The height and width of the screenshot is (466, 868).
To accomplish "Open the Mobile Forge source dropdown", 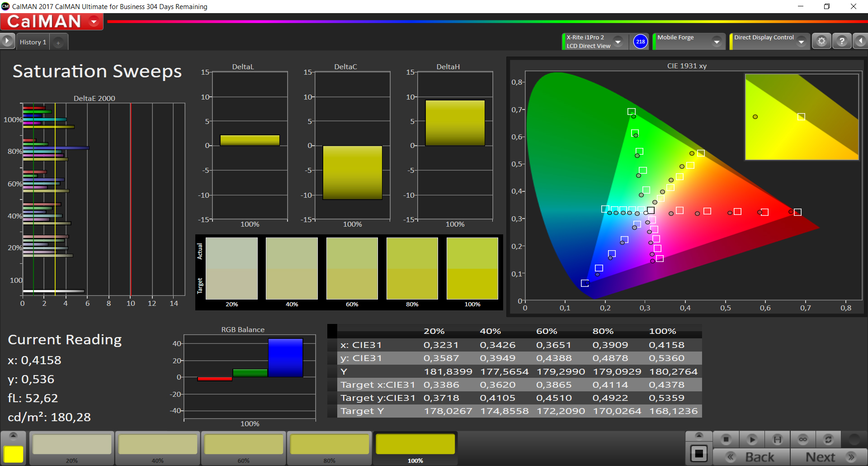I will [x=717, y=42].
